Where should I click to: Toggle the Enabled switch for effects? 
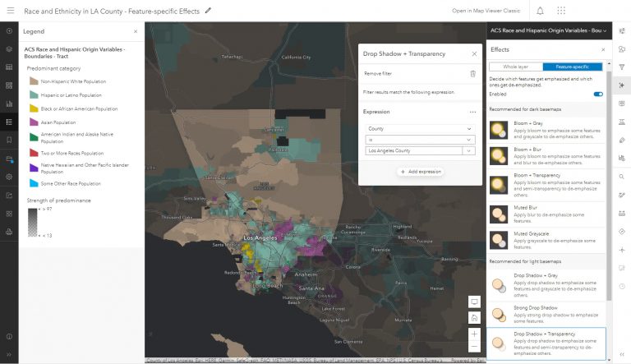coord(598,94)
